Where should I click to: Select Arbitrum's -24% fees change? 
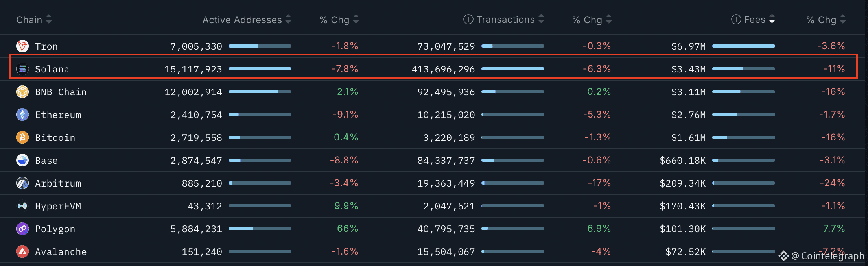833,183
